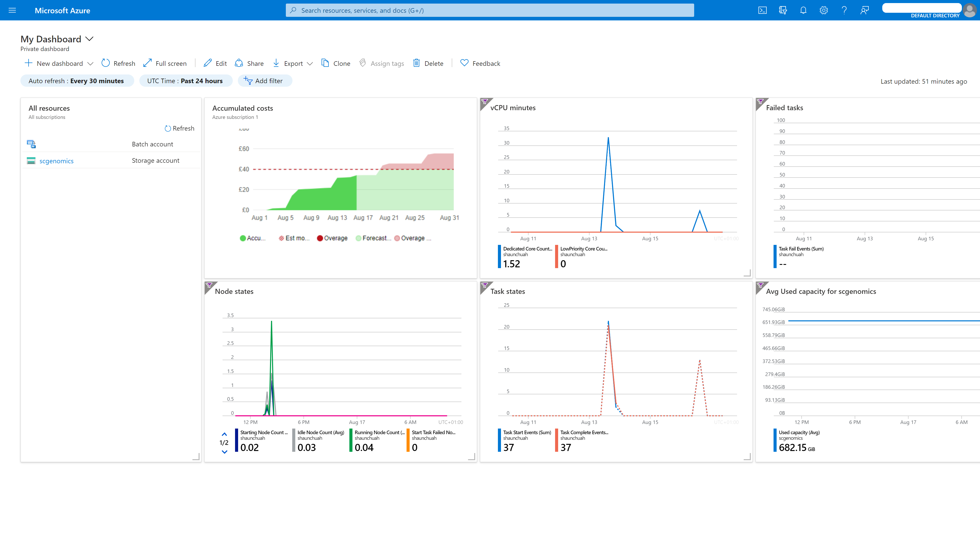Screen dimensions: 980x551
Task: Open portal settings gear
Action: 824,10
